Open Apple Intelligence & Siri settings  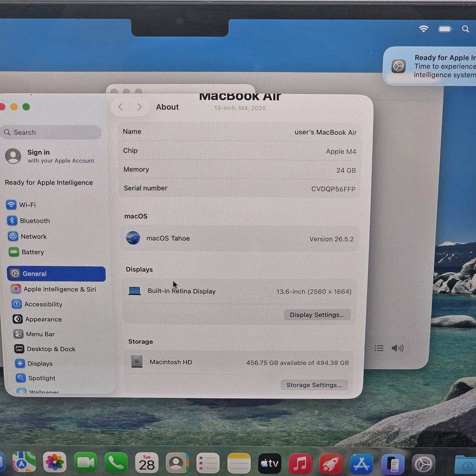53,289
